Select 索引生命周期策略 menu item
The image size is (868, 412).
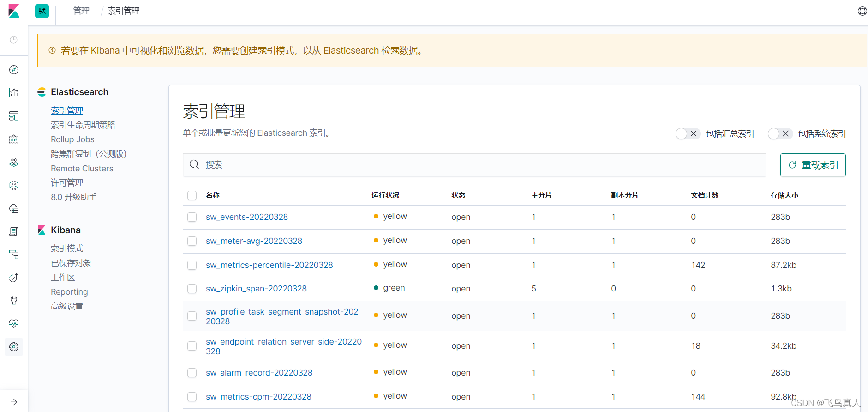click(83, 125)
